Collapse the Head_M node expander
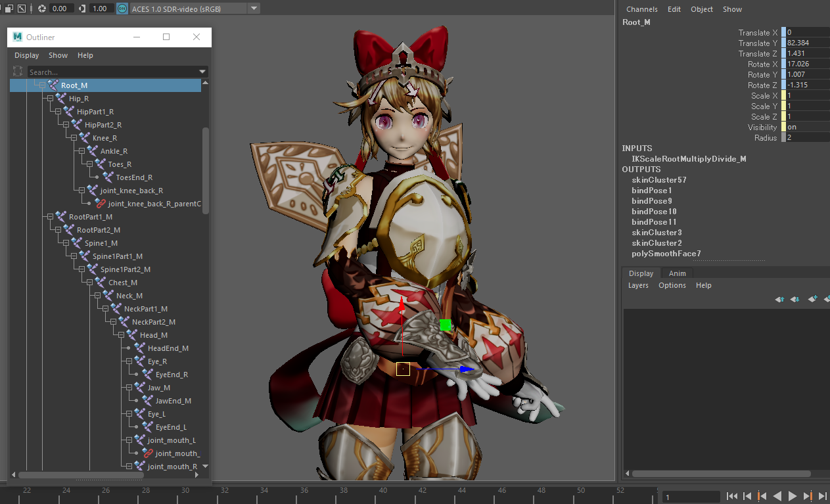The width and height of the screenshot is (830, 504). (x=121, y=335)
